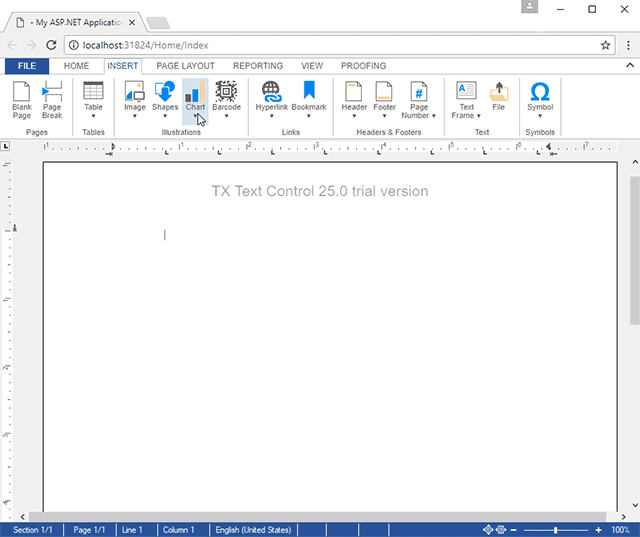Click the scroll down arrow

coord(635,505)
